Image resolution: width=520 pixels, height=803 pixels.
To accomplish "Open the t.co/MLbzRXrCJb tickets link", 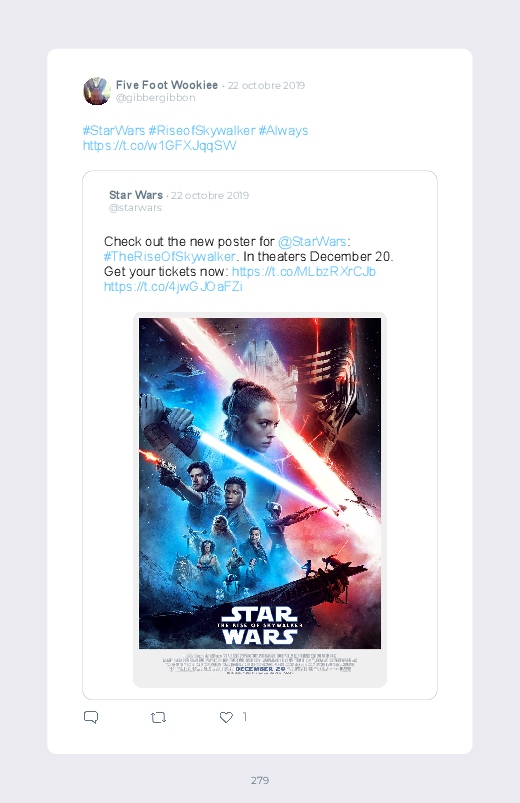I will click(x=304, y=271).
